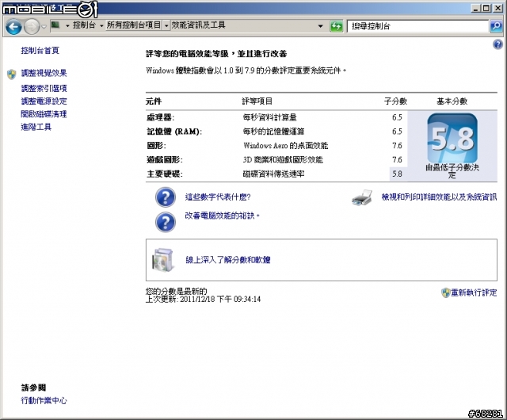Select the 所有控制台項目 breadcrumb
The height and width of the screenshot is (420, 507).
coord(134,25)
